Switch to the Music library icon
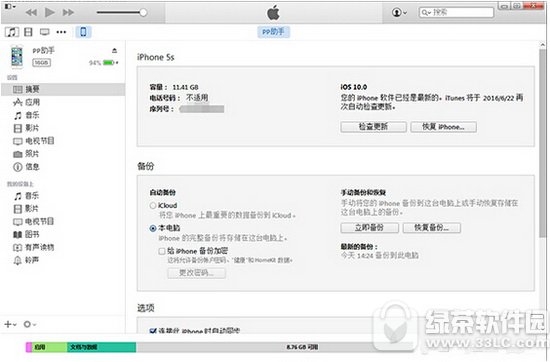550x362 pixels. point(12,32)
